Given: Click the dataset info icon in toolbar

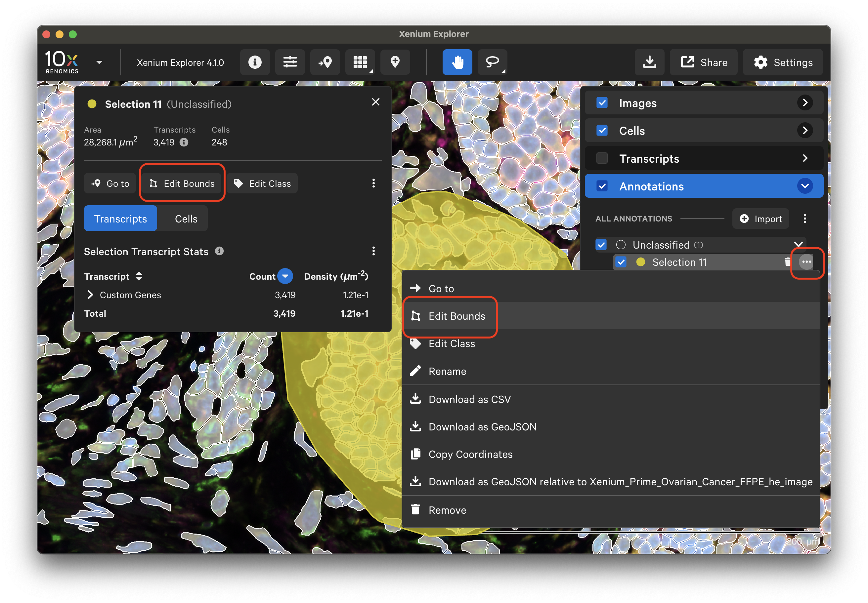Looking at the screenshot, I should (255, 62).
